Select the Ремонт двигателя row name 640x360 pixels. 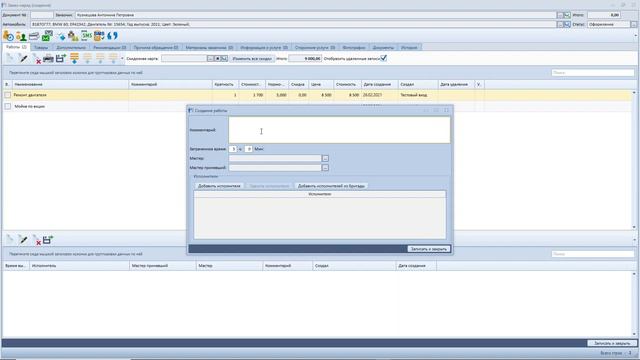(x=30, y=95)
